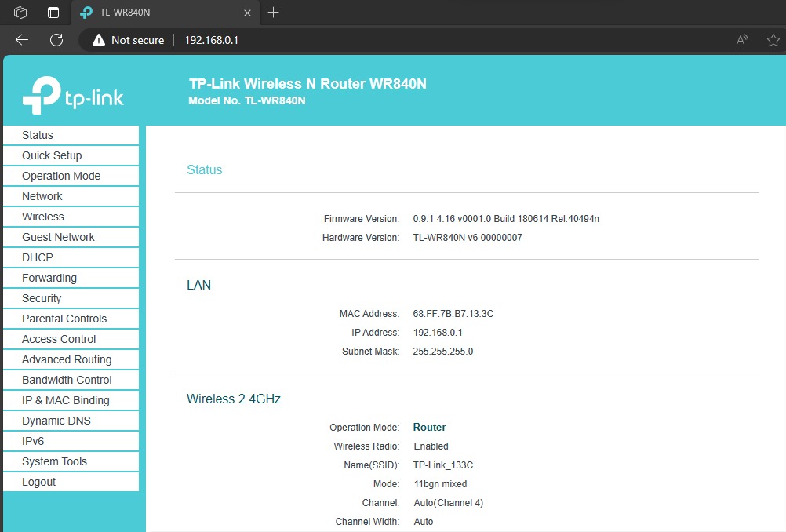The image size is (786, 532).
Task: Open the IPv6 menu
Action: [x=71, y=441]
